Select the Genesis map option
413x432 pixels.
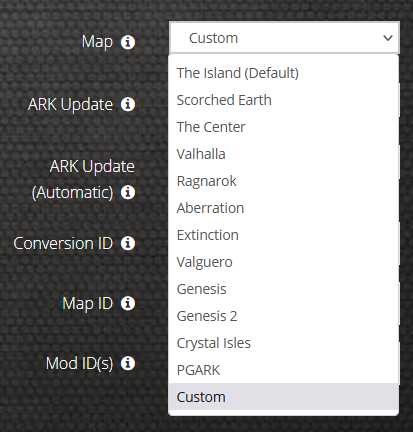click(284, 289)
